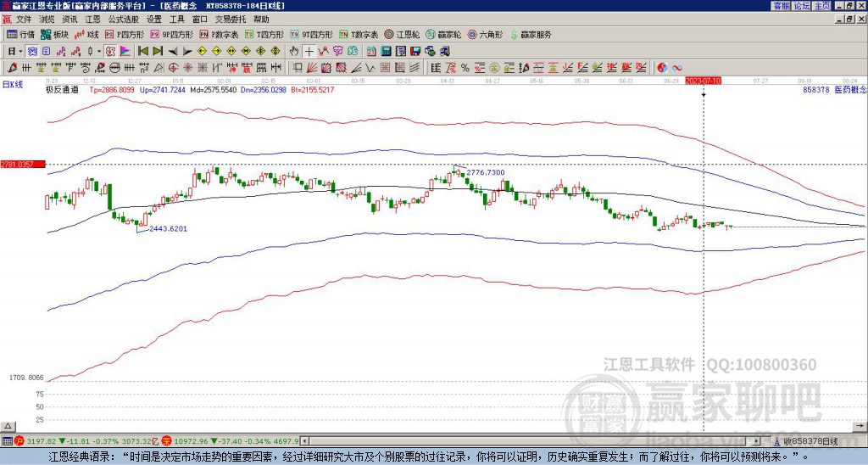Click the yin-yang taiji icon
The width and height of the screenshot is (868, 465).
tap(662, 68)
